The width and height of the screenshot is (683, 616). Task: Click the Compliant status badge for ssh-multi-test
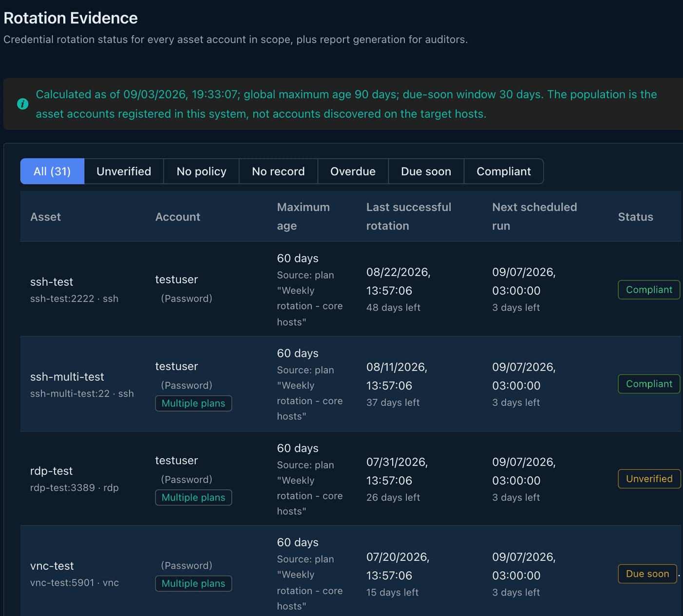[x=649, y=384]
